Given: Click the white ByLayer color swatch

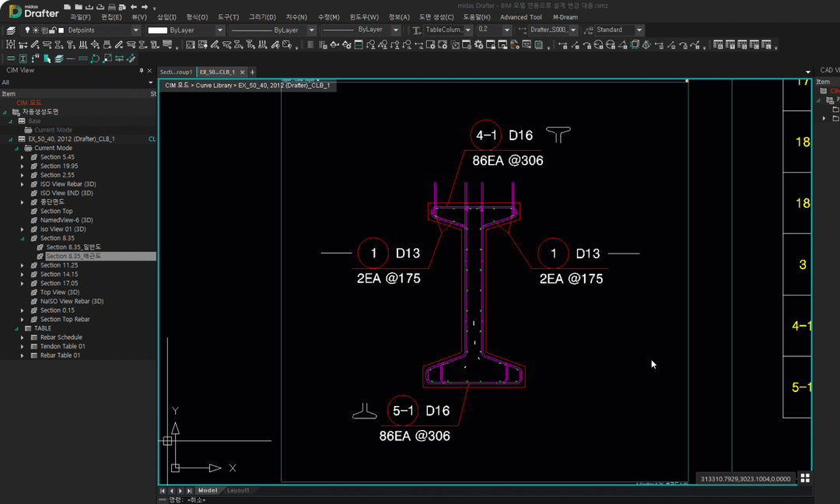Looking at the screenshot, I should pos(157,30).
